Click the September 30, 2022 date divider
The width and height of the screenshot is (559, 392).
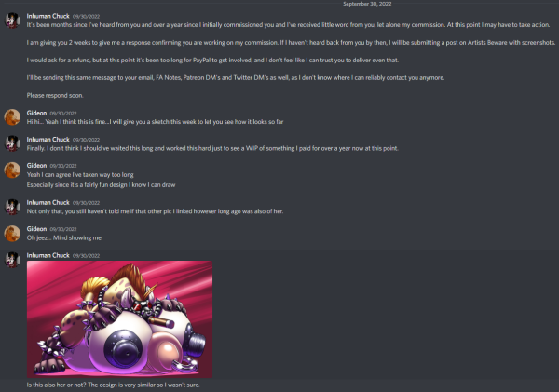[367, 4]
